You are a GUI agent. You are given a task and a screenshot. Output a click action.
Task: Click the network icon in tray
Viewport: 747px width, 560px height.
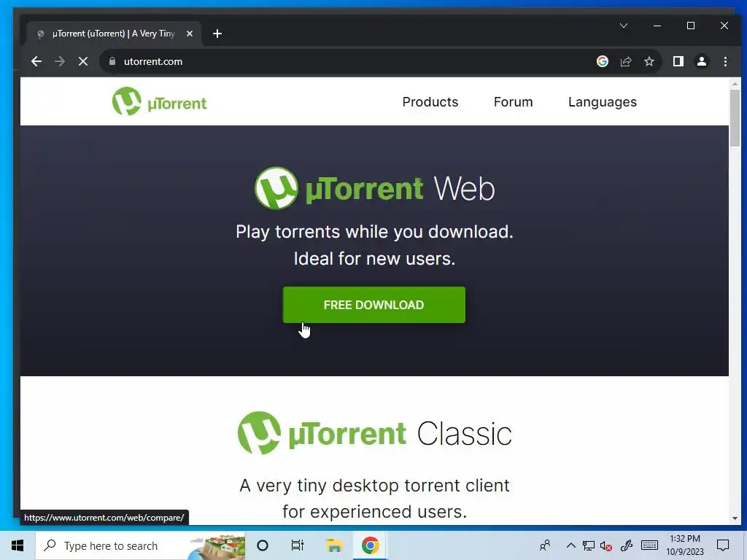pyautogui.click(x=589, y=545)
